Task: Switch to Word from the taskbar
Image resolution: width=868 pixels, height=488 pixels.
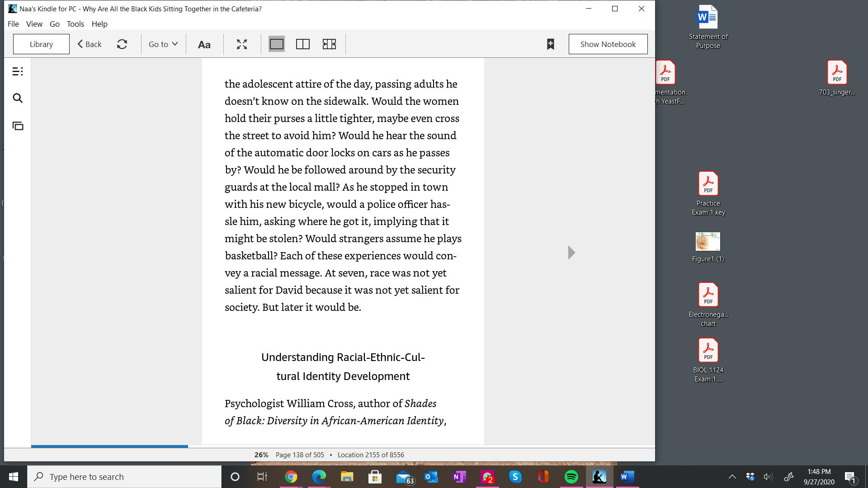Action: (x=627, y=477)
